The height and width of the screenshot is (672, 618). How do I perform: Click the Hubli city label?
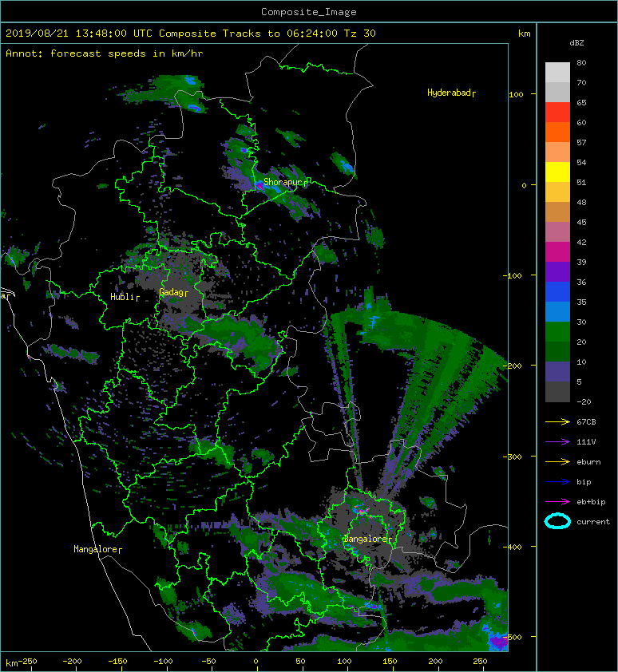coord(125,297)
